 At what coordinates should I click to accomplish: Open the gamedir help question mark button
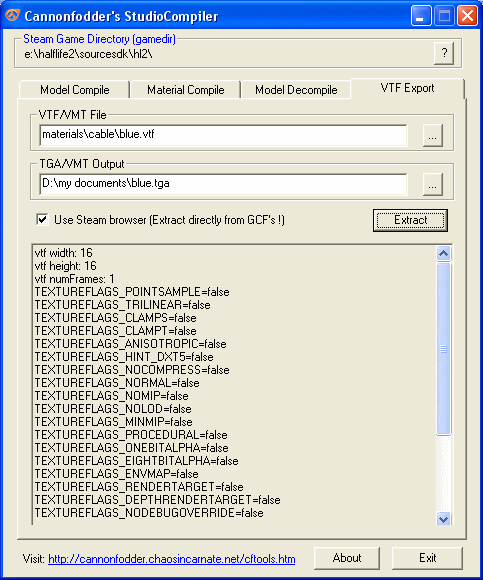(x=444, y=53)
